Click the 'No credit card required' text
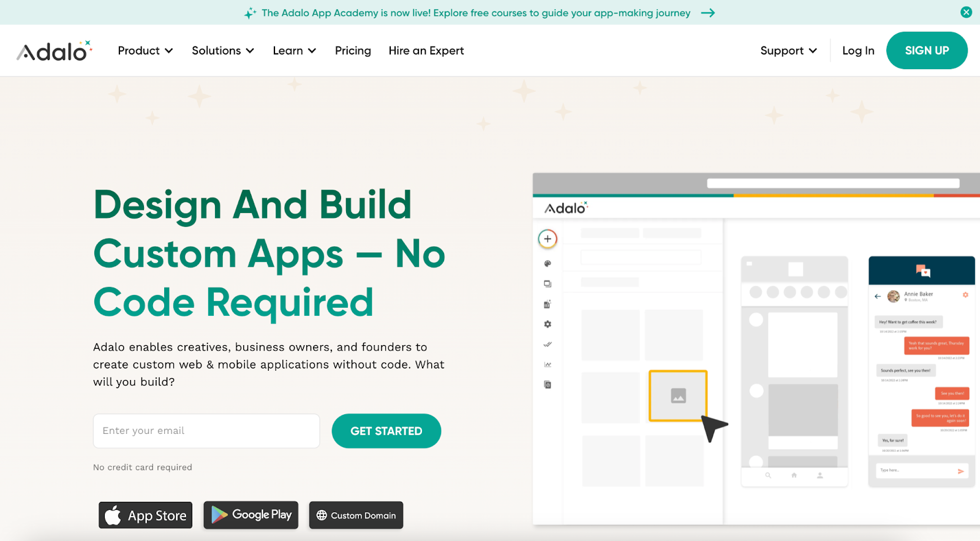The height and width of the screenshot is (541, 980). click(143, 467)
